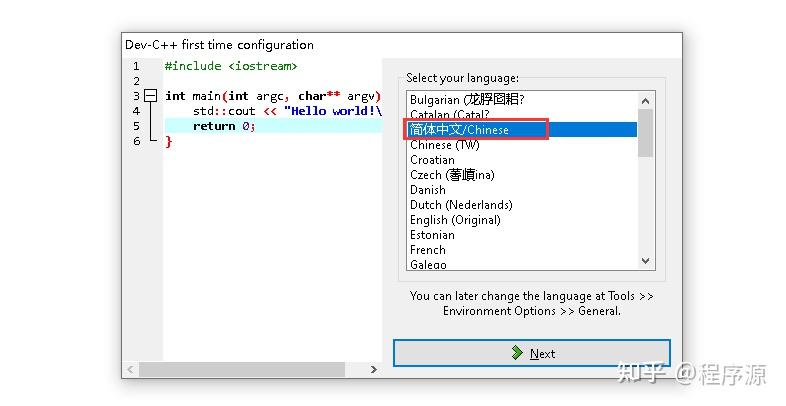Select English (Original)
Viewport: 786px width, 406px height.
click(522, 220)
